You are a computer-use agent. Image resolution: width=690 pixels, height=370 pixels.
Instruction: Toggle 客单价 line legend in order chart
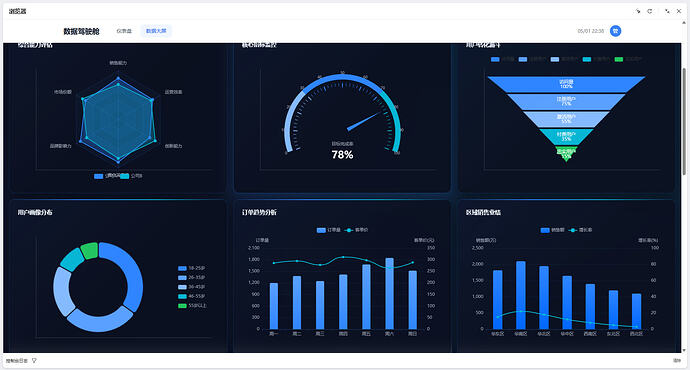pos(356,230)
